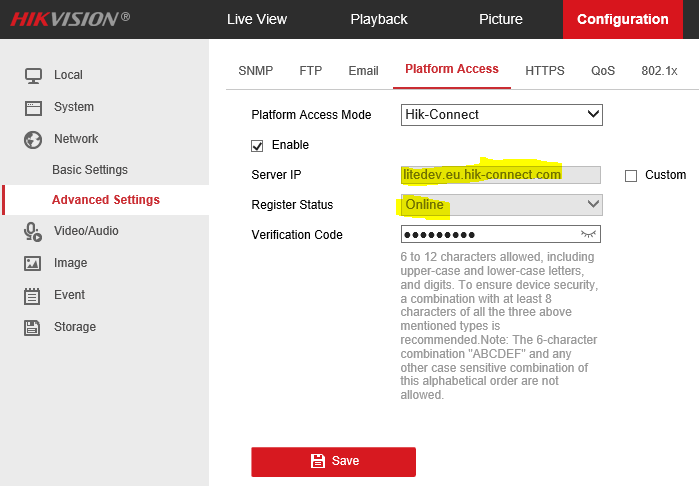Toggle the Enable checkbox

tap(257, 145)
